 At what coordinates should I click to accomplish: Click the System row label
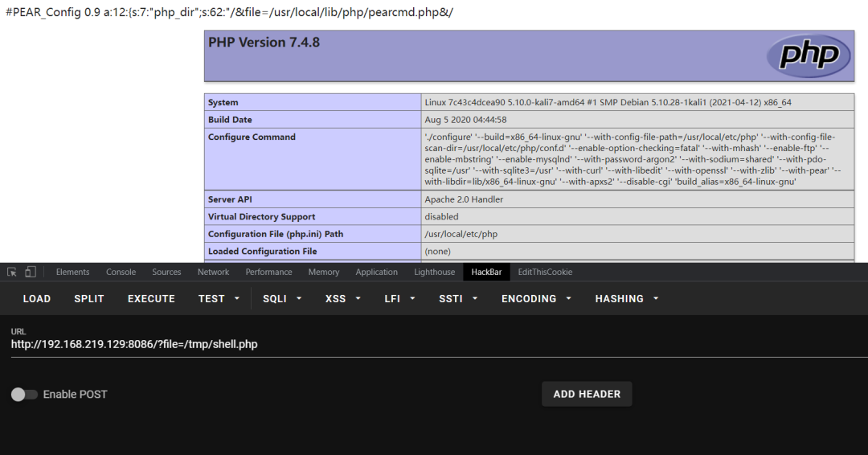click(x=223, y=102)
